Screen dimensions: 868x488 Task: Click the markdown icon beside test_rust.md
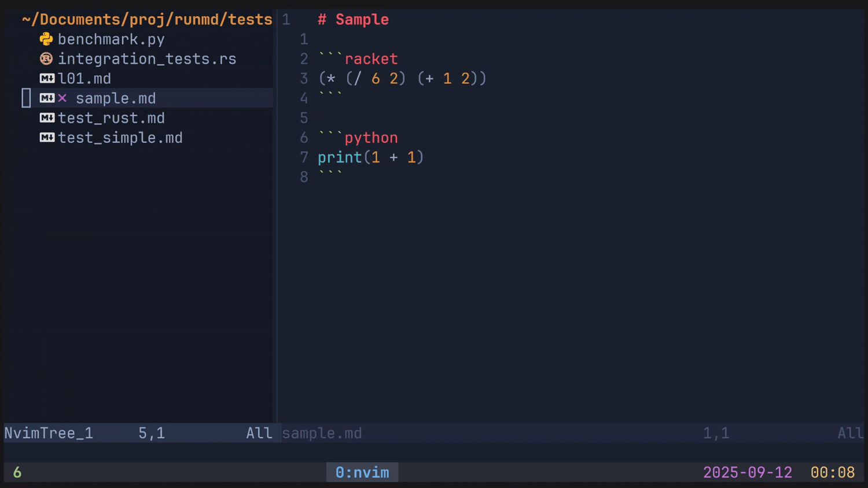coord(47,118)
